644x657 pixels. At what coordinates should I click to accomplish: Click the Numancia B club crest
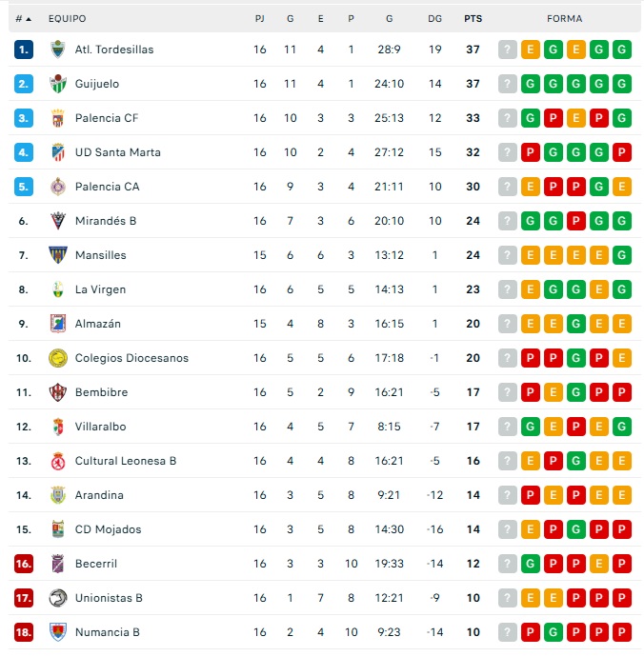pyautogui.click(x=58, y=632)
